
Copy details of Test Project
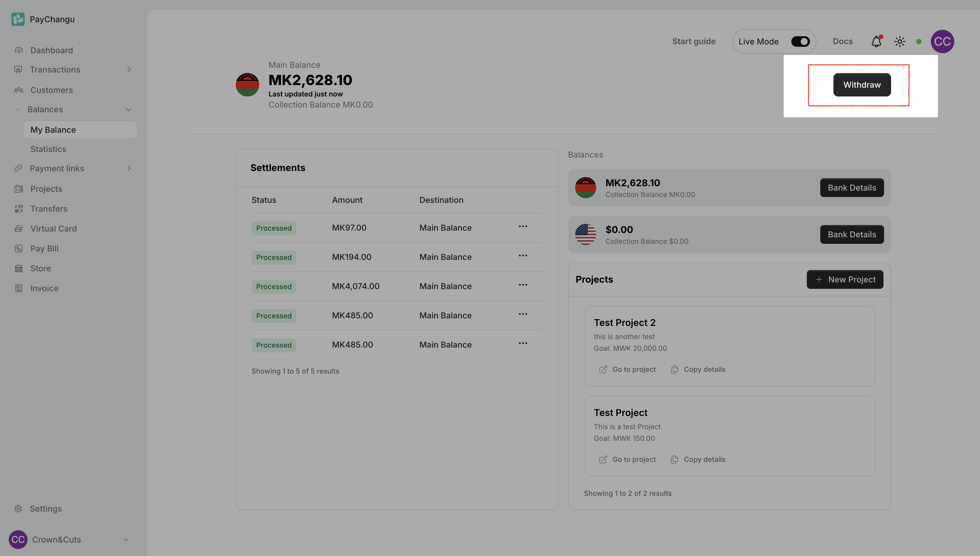[x=698, y=460]
